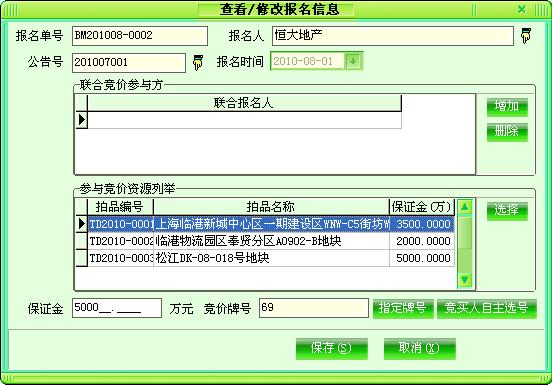Click the empty first row under 联合报名人
This screenshot has width=552, height=385.
coord(244,120)
